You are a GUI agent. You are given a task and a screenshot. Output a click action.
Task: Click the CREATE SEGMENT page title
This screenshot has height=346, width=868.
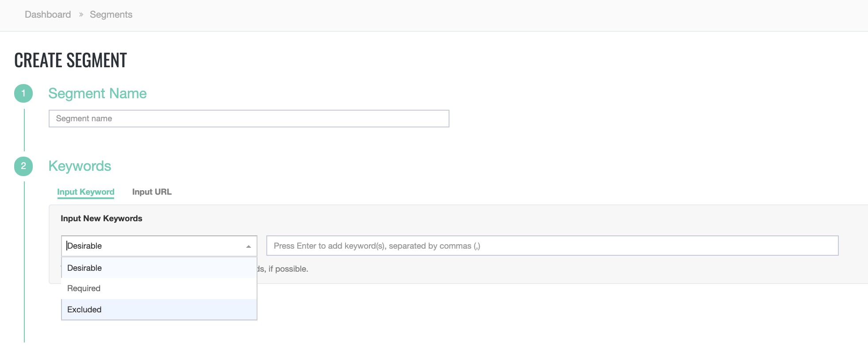(x=71, y=60)
